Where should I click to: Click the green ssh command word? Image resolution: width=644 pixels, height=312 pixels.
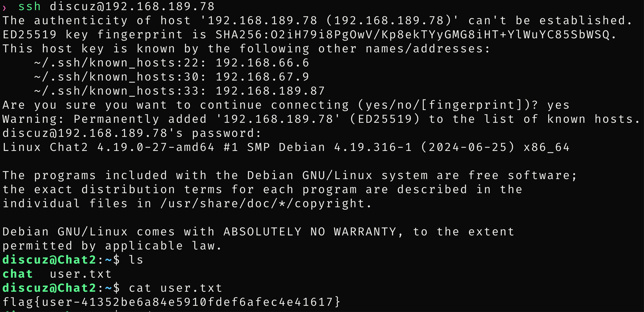(29, 6)
